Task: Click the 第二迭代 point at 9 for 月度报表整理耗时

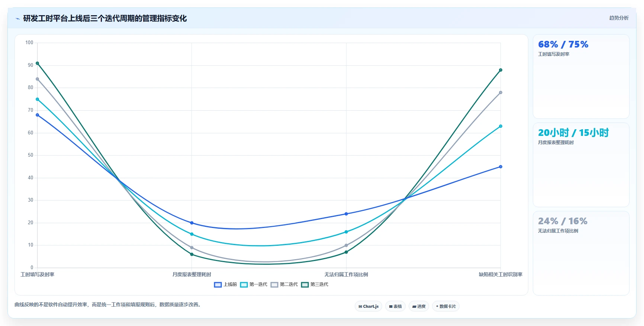Action: (x=192, y=248)
